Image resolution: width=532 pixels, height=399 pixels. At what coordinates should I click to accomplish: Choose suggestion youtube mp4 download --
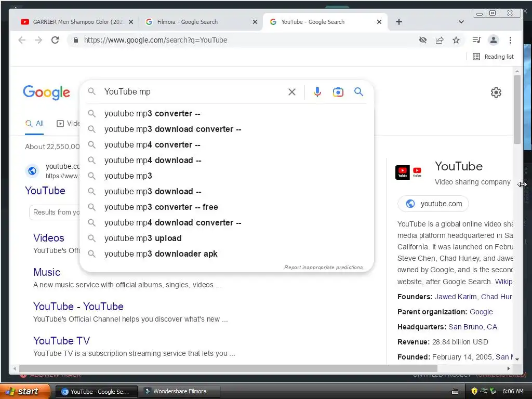pyautogui.click(x=227, y=160)
